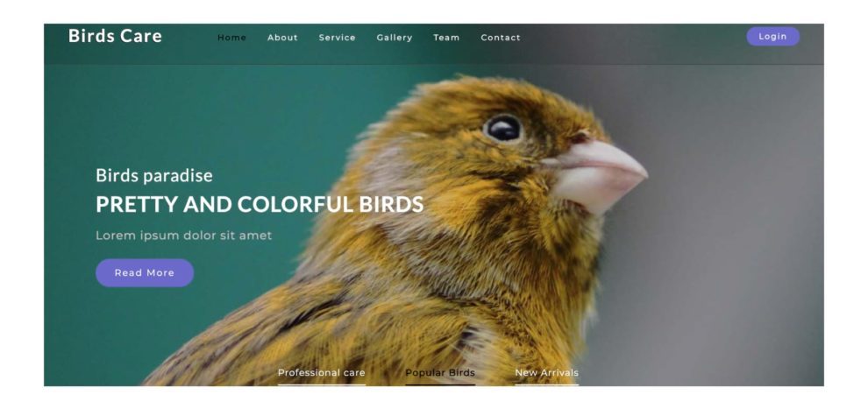Click the underline beneath Popular Birds
The image size is (868, 409).
point(440,384)
